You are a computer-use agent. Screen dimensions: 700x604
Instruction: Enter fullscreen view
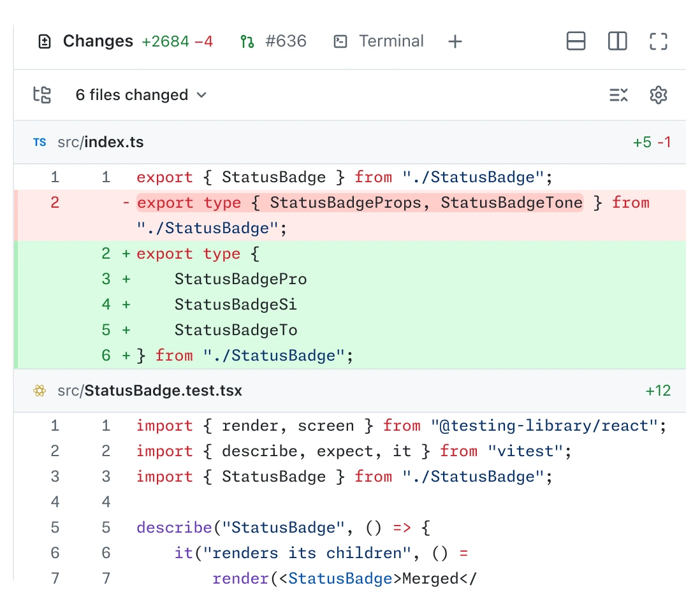point(658,41)
